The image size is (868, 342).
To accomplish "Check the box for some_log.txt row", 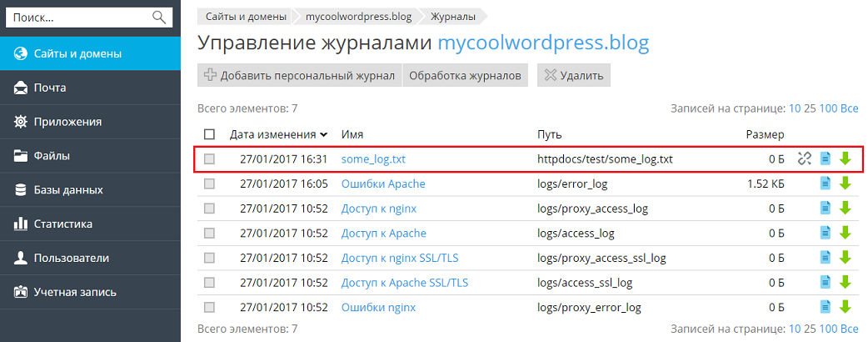I will pyautogui.click(x=209, y=158).
